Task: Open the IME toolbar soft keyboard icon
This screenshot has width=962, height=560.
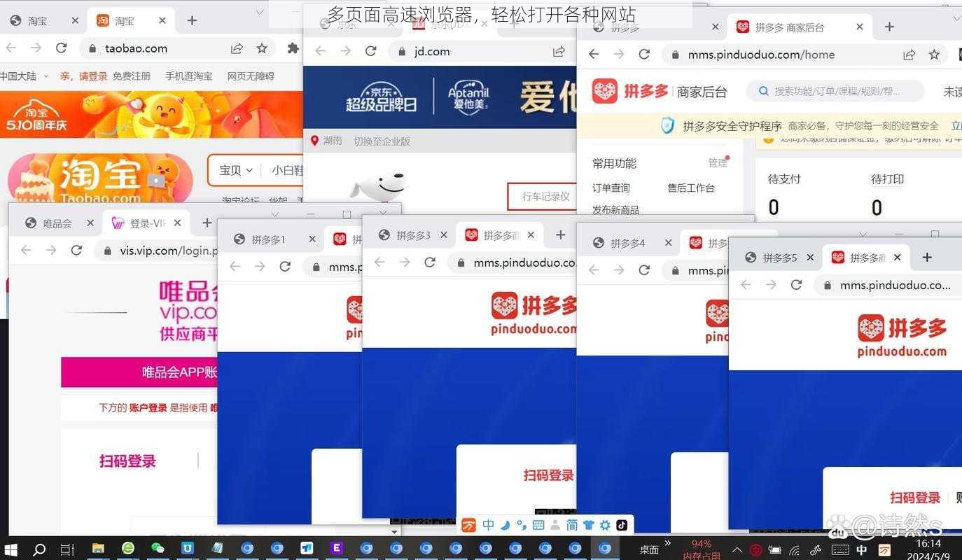Action: tap(538, 525)
